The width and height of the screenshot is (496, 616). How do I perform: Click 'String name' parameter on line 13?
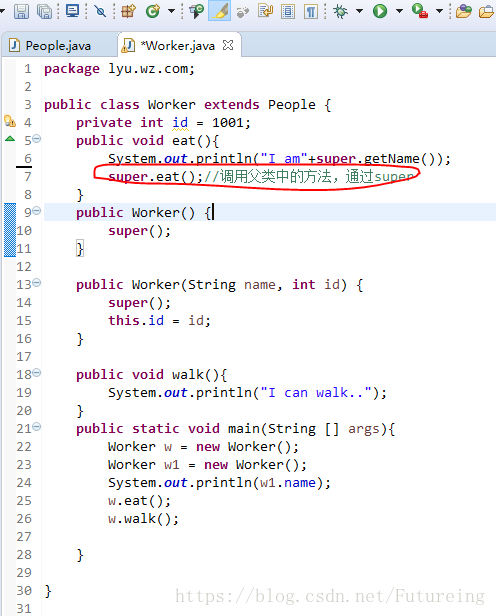click(x=232, y=284)
